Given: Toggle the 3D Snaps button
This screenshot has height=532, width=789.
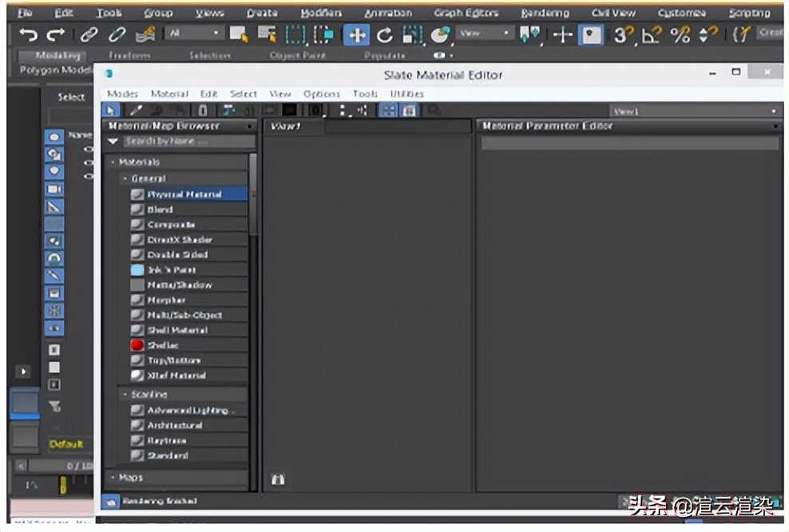Looking at the screenshot, I should click(623, 35).
